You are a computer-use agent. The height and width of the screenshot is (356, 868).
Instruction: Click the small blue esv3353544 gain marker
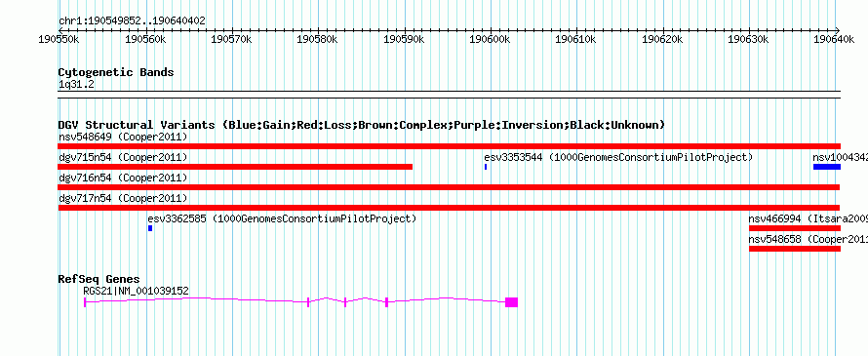(x=486, y=167)
